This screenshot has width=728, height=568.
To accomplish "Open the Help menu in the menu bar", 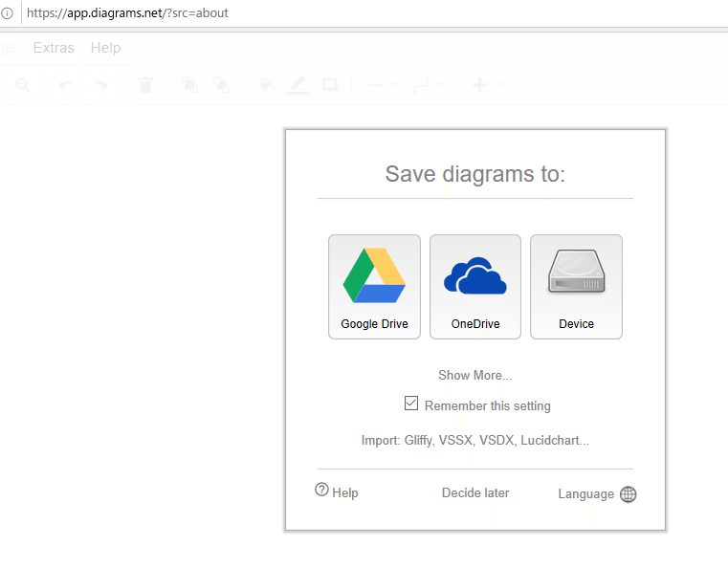I will (x=105, y=48).
